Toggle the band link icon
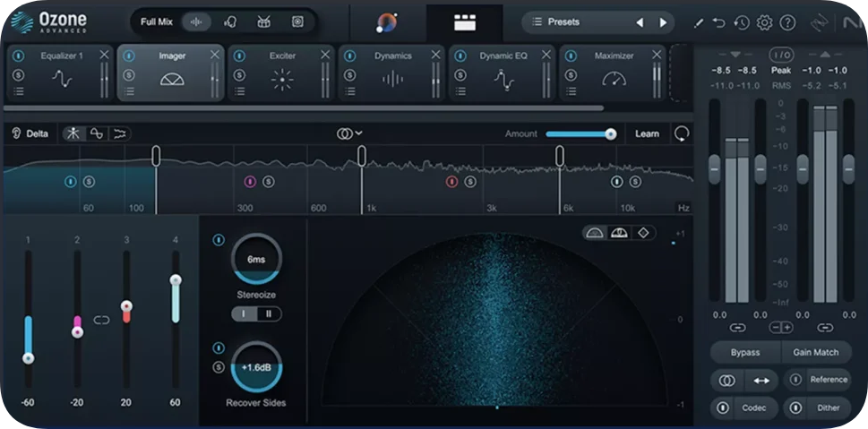Screen dimensions: 868x429 (x=102, y=320)
